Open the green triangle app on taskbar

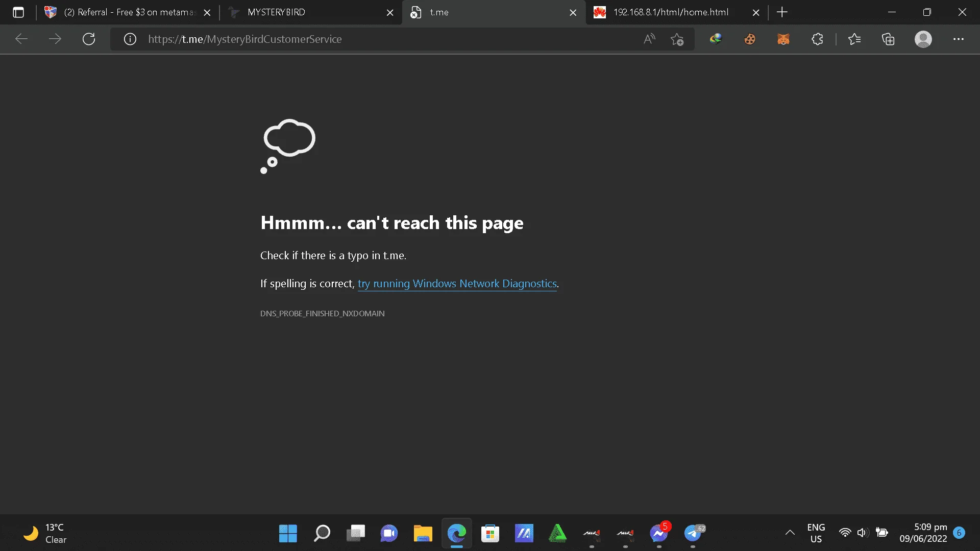(x=557, y=534)
